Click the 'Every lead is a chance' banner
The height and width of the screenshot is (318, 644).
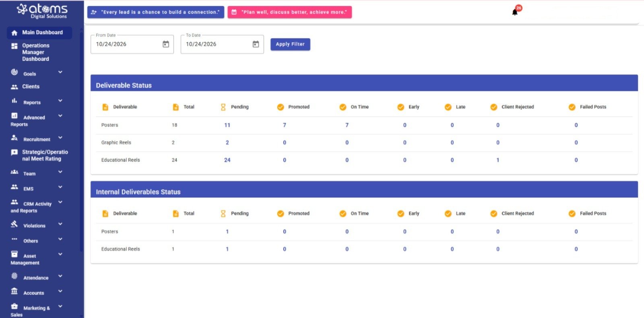(156, 12)
